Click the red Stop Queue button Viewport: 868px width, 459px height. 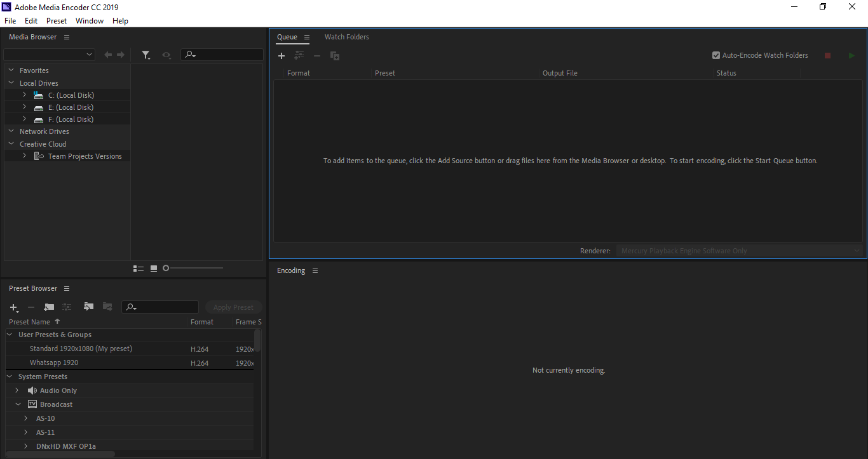tap(827, 56)
